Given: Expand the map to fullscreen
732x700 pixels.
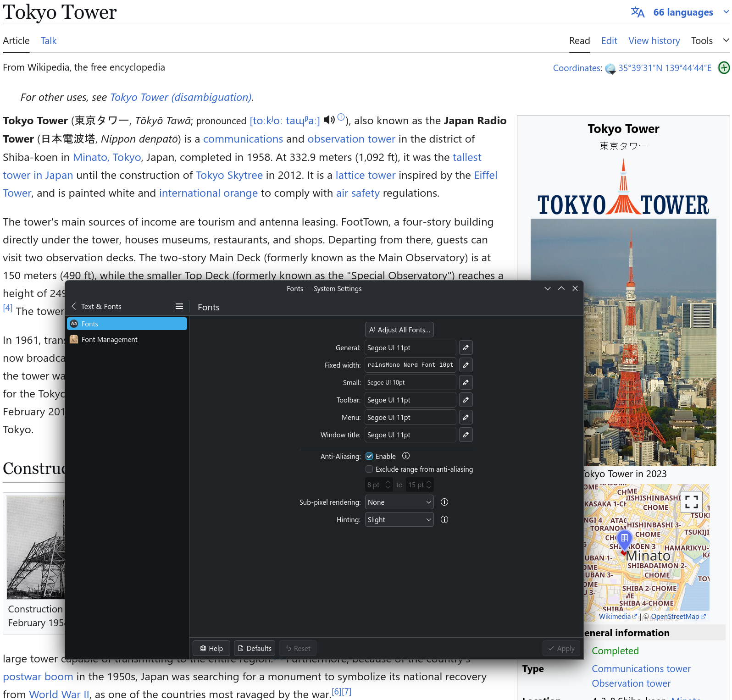Looking at the screenshot, I should coord(692,502).
